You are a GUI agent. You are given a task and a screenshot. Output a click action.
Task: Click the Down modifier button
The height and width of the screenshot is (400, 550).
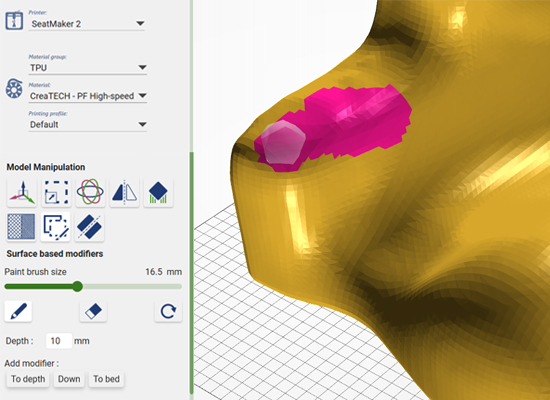tap(69, 379)
